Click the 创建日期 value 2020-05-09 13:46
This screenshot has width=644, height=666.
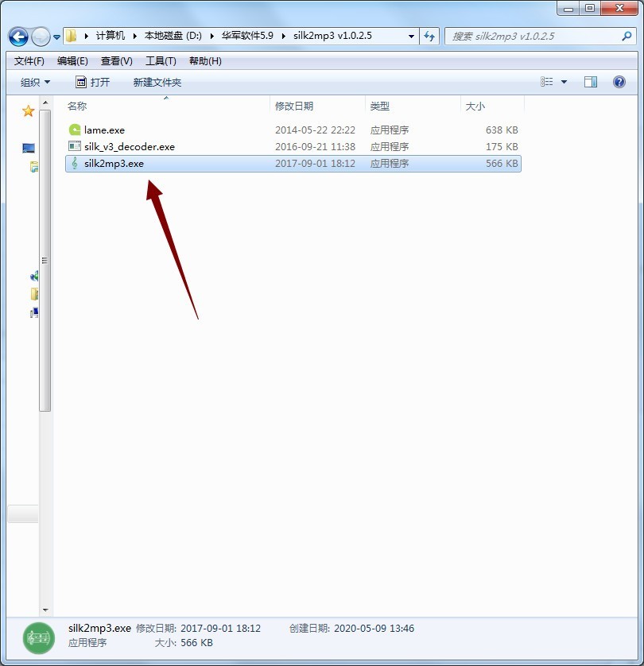pyautogui.click(x=374, y=628)
